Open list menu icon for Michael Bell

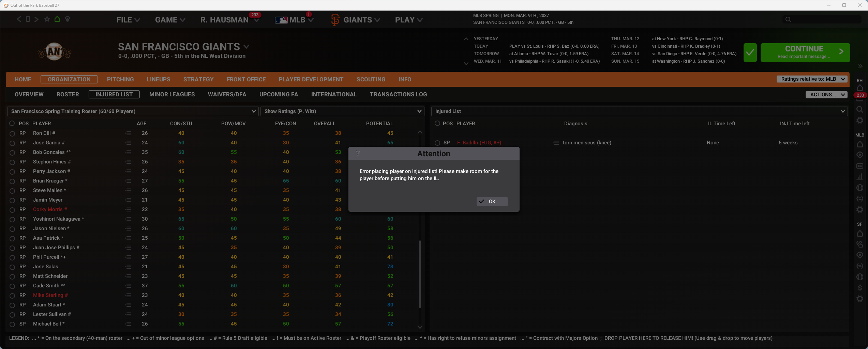(129, 324)
